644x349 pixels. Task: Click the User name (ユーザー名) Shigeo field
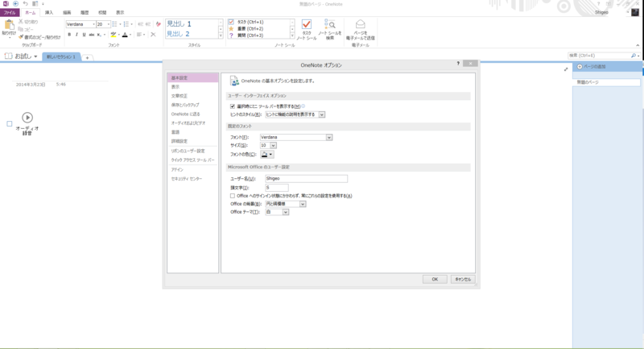(x=307, y=178)
